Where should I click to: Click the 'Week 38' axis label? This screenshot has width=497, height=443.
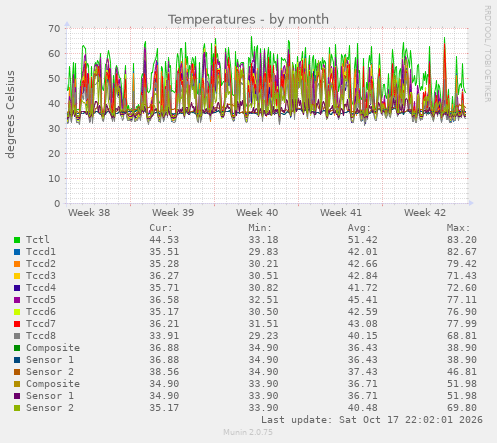click(x=89, y=212)
